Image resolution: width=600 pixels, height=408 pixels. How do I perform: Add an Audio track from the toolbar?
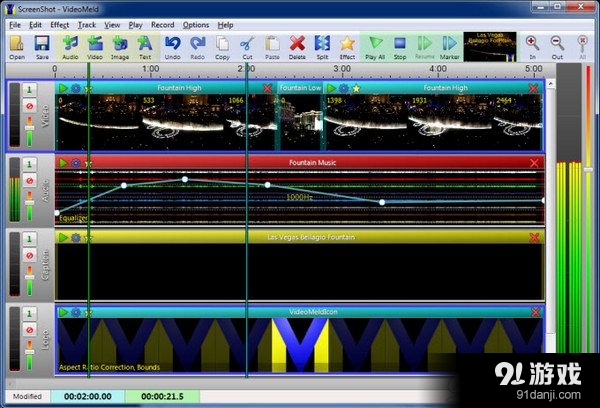pyautogui.click(x=70, y=47)
